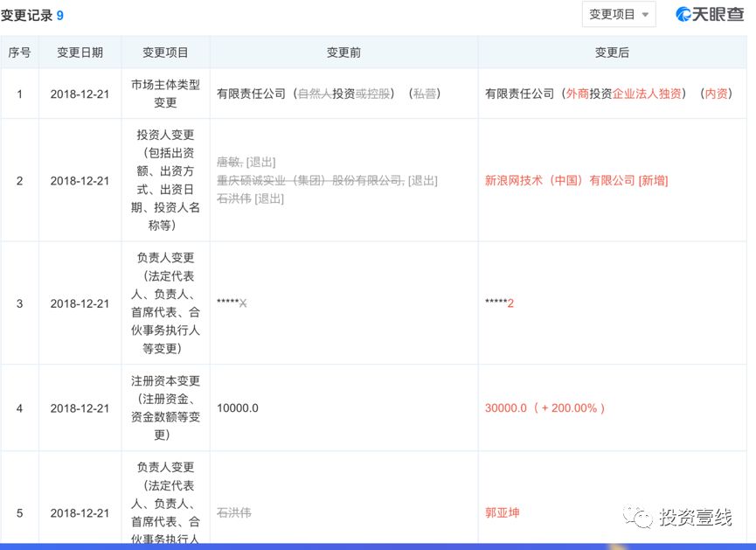Click the 30000.0 (+200.00%) capital value

click(x=544, y=407)
